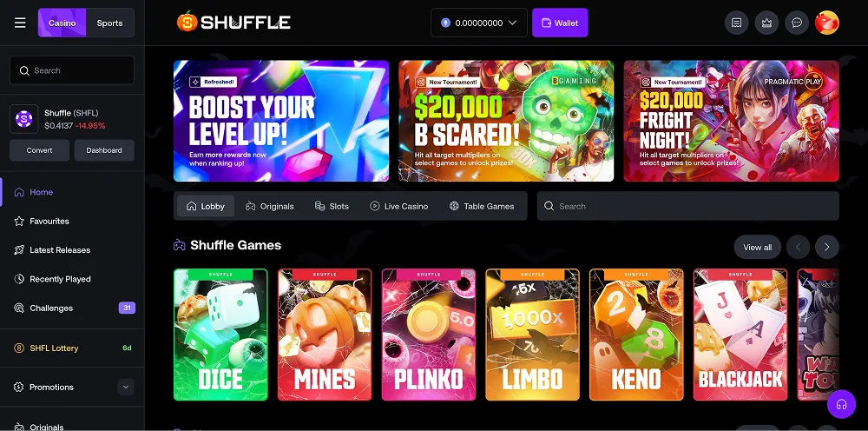Show next Shuffle Games with right arrow
Viewport: 868px width, 431px height.
click(827, 247)
